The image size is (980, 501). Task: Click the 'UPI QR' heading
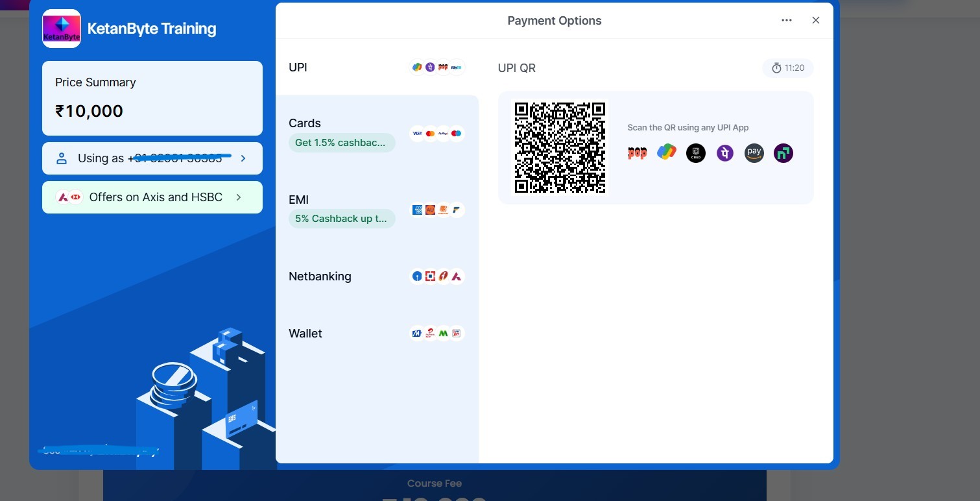click(x=517, y=68)
